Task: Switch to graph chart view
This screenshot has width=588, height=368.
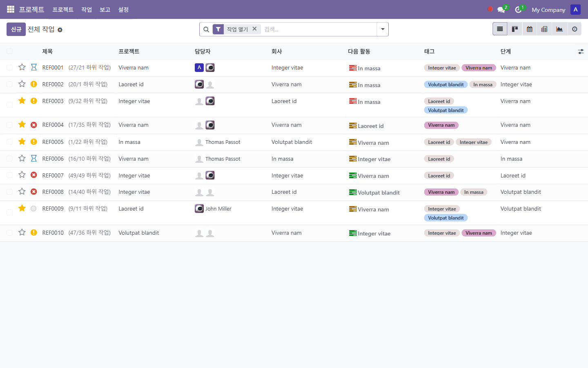Action: pos(559,29)
